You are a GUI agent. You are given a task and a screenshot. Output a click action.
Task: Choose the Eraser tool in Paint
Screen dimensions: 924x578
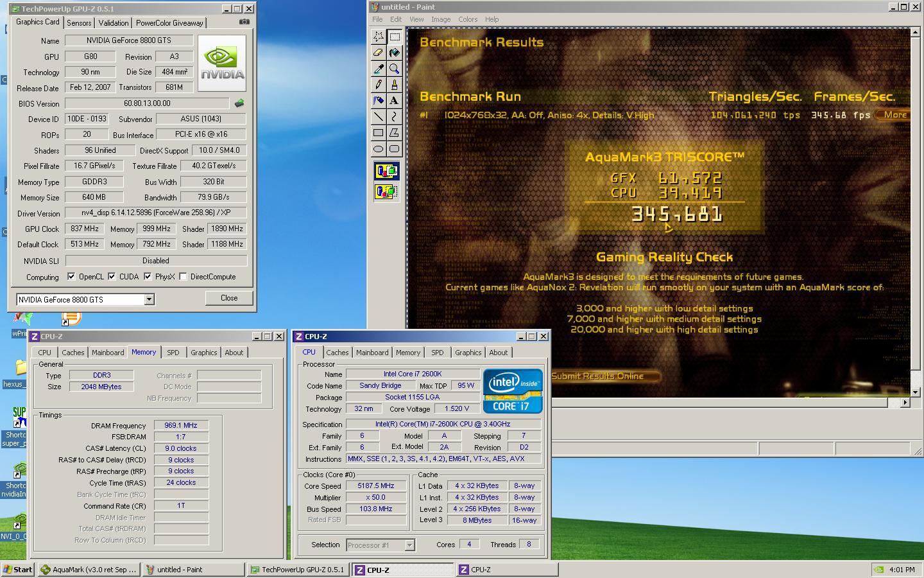pyautogui.click(x=379, y=53)
